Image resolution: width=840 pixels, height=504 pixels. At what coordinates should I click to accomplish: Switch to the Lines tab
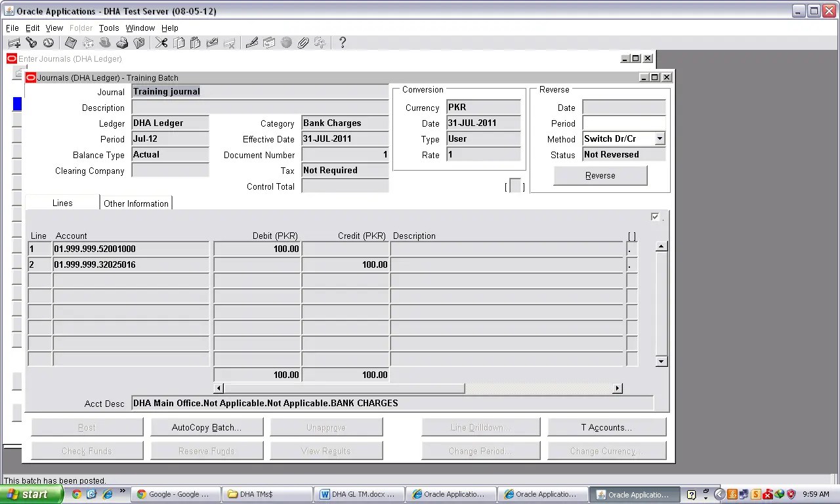click(x=62, y=203)
